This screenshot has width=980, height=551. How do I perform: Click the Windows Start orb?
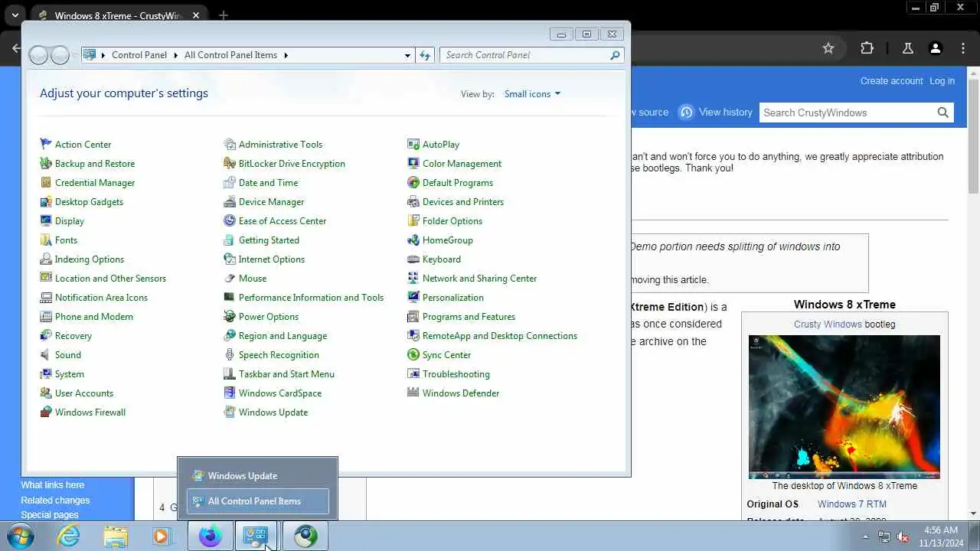[x=20, y=536]
